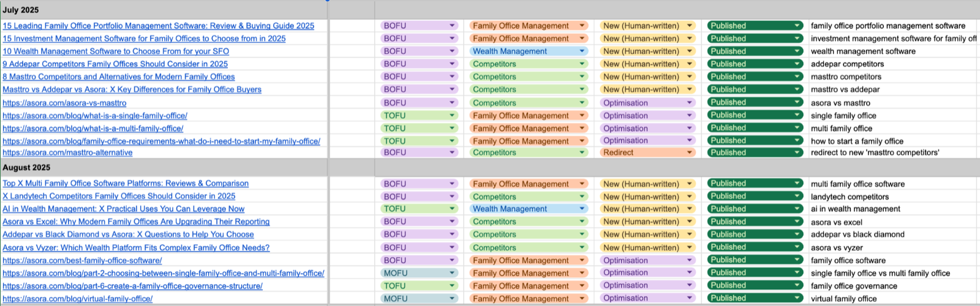Open Optimisation dropdown in family office software row
This screenshot has width=980, height=306.
pyautogui.click(x=647, y=260)
